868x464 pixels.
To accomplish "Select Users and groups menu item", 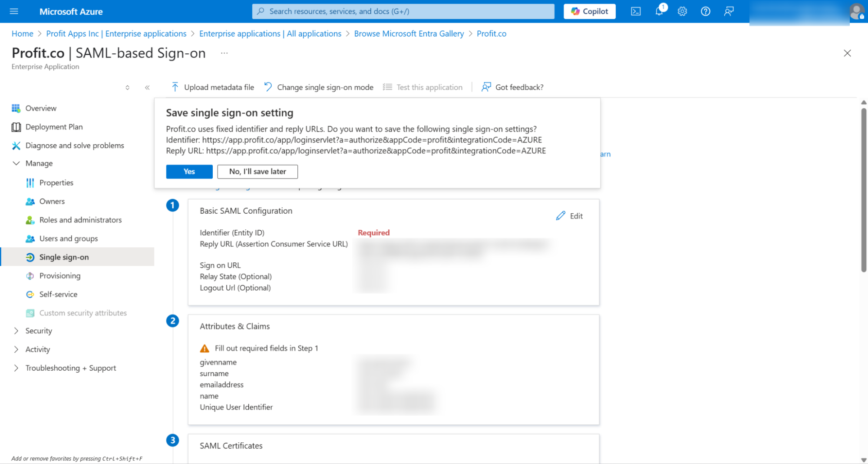I will pos(69,239).
